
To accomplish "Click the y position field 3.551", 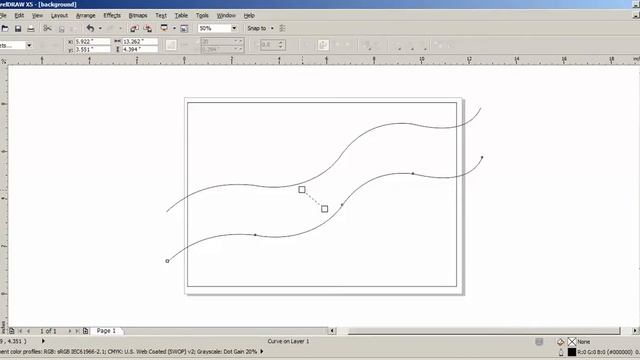I will click(92, 49).
